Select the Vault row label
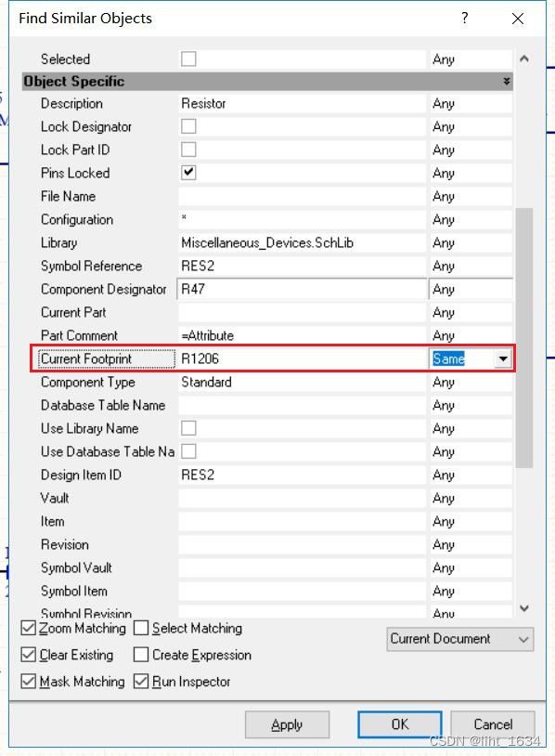This screenshot has height=756, width=555. pos(55,498)
